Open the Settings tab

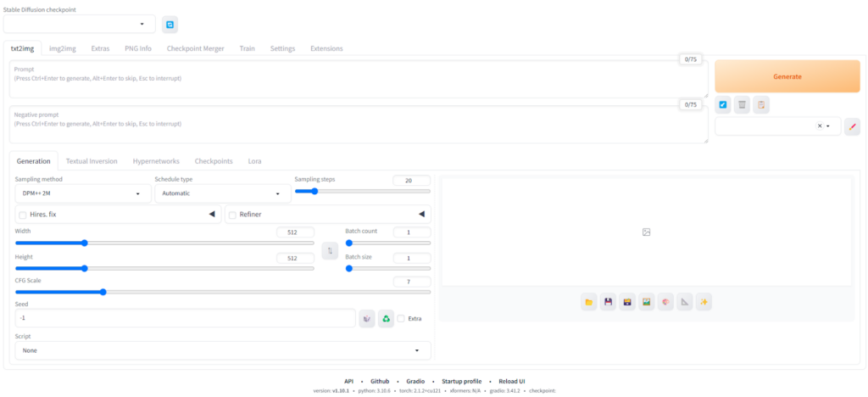coord(282,48)
